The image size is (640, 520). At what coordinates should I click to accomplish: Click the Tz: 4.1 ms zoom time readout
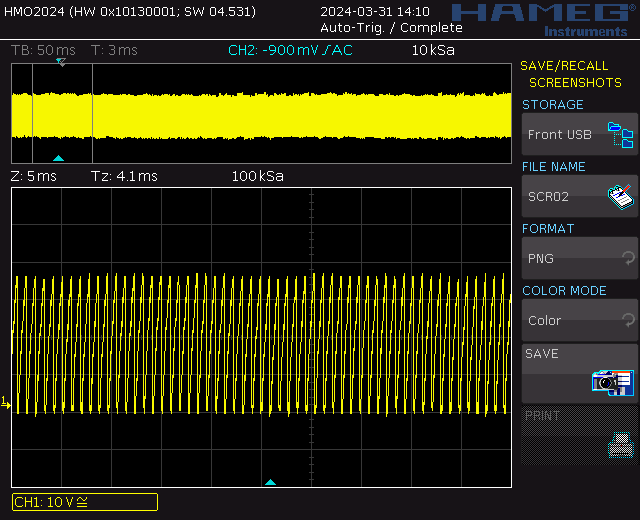click(x=124, y=176)
